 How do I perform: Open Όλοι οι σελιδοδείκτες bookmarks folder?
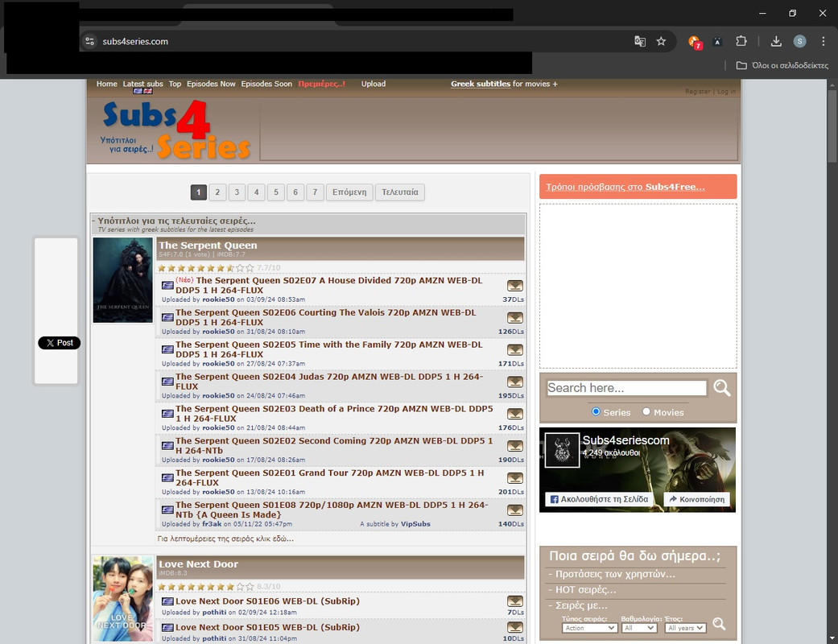[782, 65]
